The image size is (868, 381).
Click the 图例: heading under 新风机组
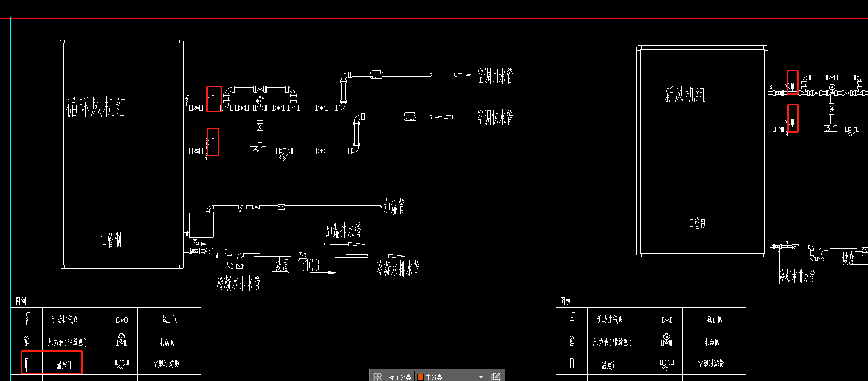(567, 301)
